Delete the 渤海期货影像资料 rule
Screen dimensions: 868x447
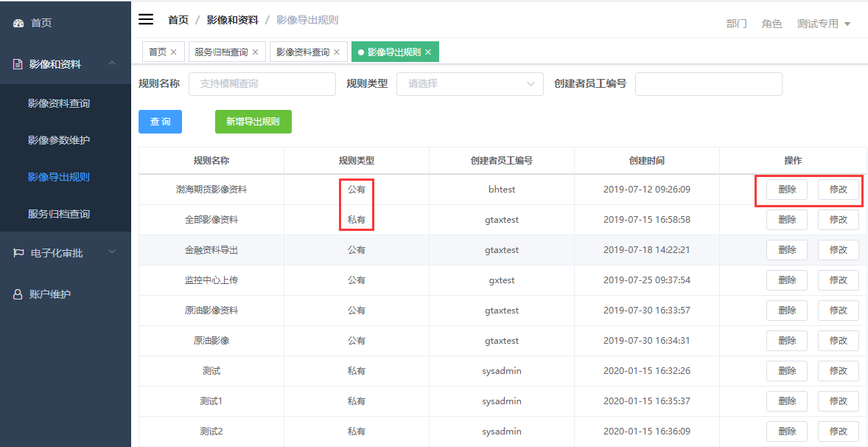[787, 190]
